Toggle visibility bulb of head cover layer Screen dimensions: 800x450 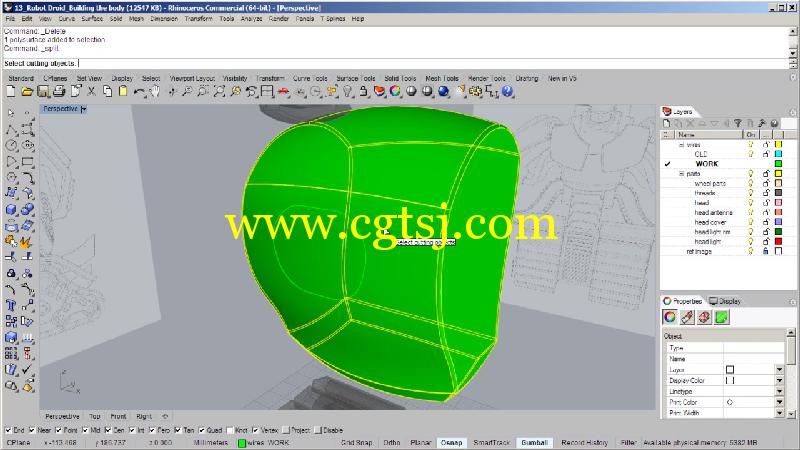pyautogui.click(x=751, y=222)
